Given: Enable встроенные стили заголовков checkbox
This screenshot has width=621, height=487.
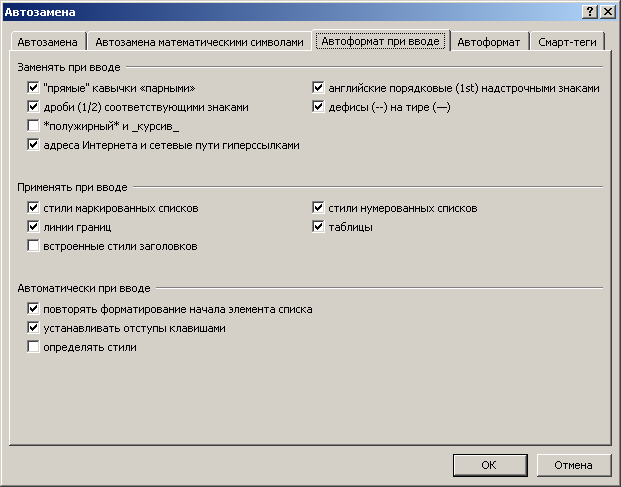Looking at the screenshot, I should 33,245.
